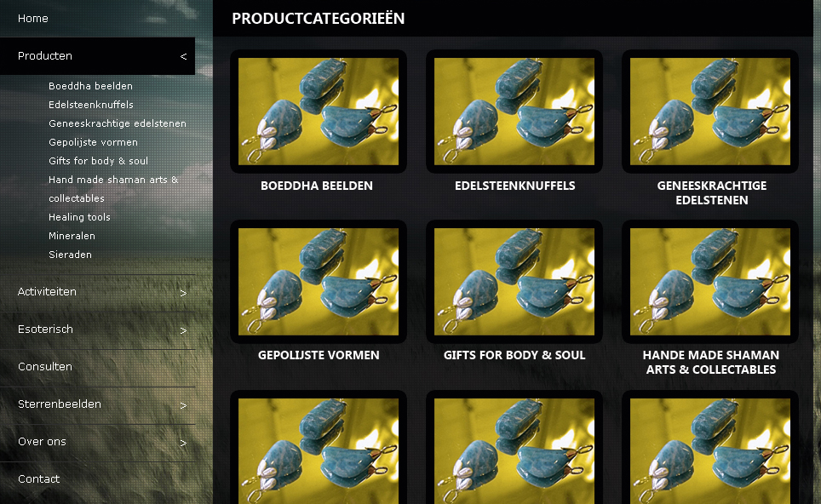Screen dimensions: 821x504
Task: Click Hande Made Shaman Arts & Collectables heading
Action: (711, 362)
